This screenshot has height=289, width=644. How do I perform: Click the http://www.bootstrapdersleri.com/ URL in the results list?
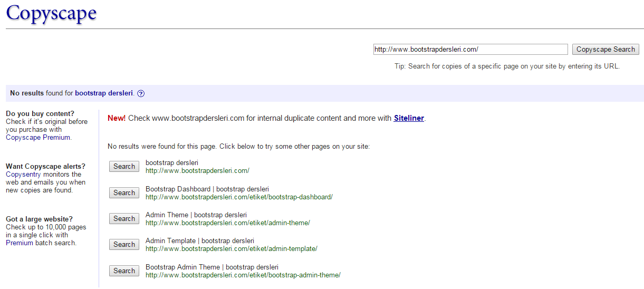tap(197, 170)
